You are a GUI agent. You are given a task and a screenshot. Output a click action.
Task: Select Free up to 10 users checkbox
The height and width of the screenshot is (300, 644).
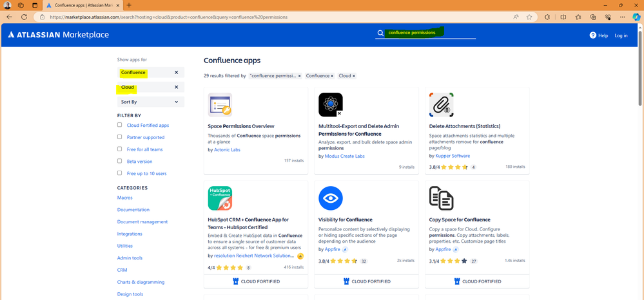[x=119, y=173]
